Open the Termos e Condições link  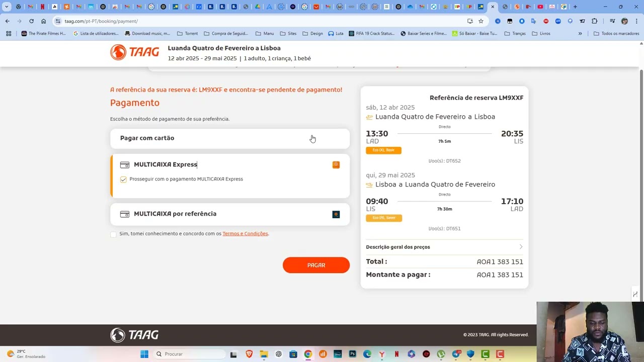click(x=245, y=234)
